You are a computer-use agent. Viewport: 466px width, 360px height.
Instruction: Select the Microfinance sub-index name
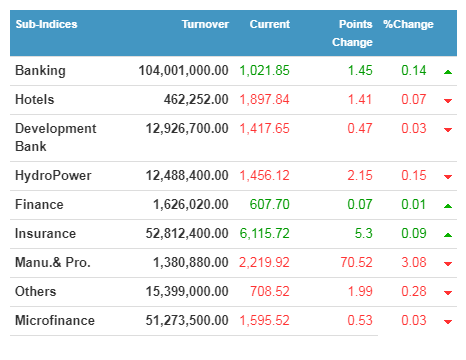pyautogui.click(x=55, y=320)
